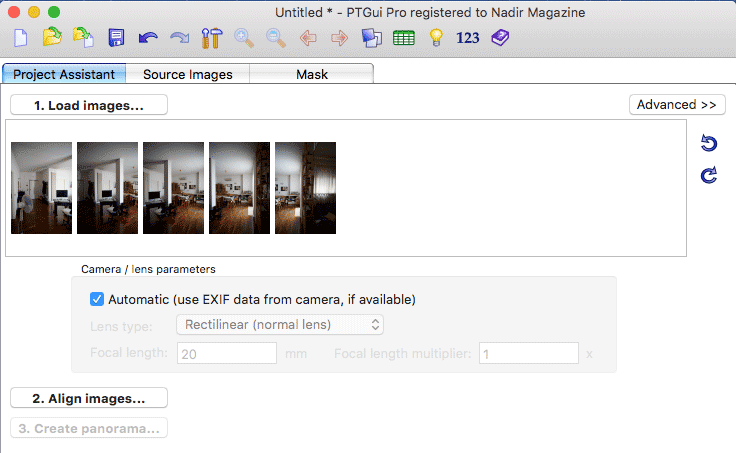Click the redo arrow icon
Screen dimensions: 736x453
tap(180, 38)
